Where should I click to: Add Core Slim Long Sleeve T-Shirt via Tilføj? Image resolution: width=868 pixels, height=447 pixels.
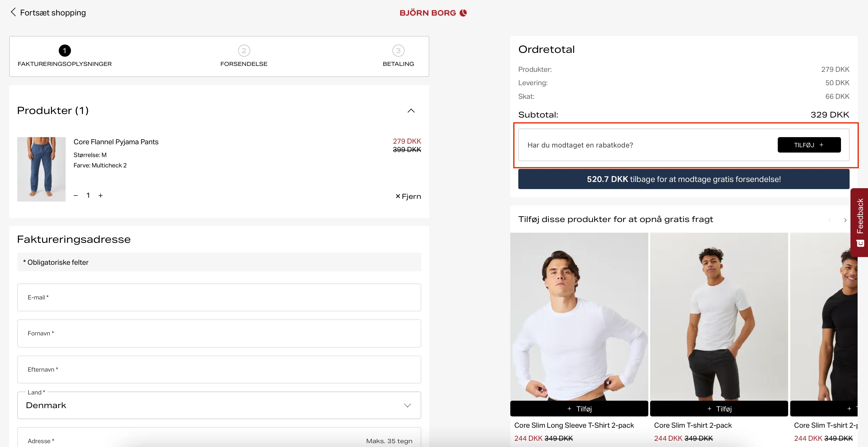click(579, 409)
